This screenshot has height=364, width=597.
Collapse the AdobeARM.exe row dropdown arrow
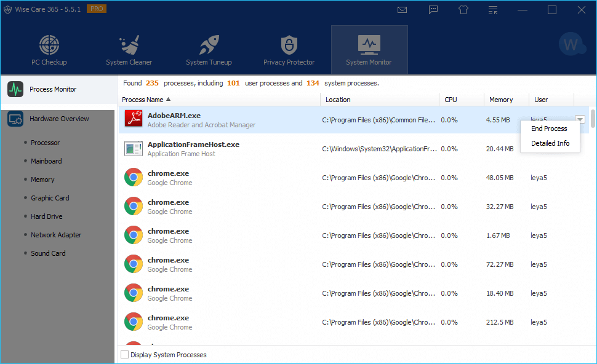[580, 119]
